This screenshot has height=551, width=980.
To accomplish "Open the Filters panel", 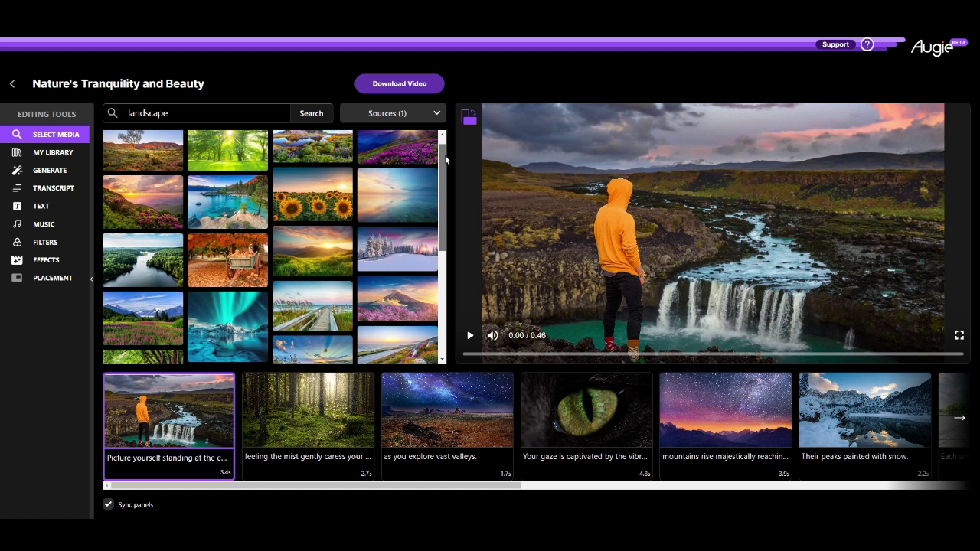I will pos(44,242).
